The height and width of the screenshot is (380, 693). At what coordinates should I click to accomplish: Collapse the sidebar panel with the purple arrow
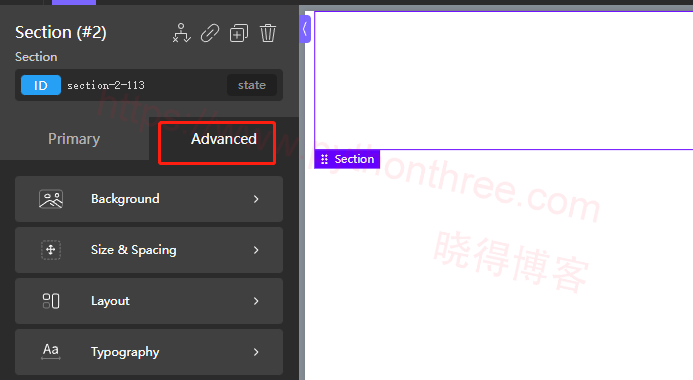click(305, 29)
